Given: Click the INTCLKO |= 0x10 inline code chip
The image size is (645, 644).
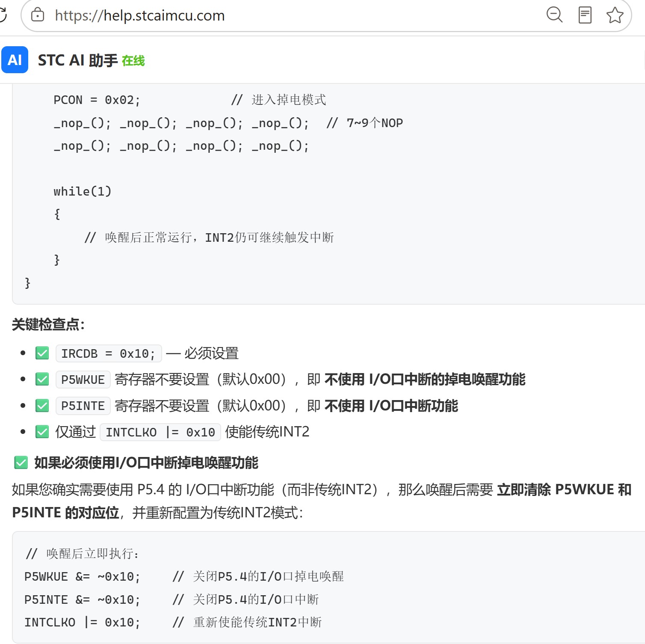Looking at the screenshot, I should click(x=160, y=432).
